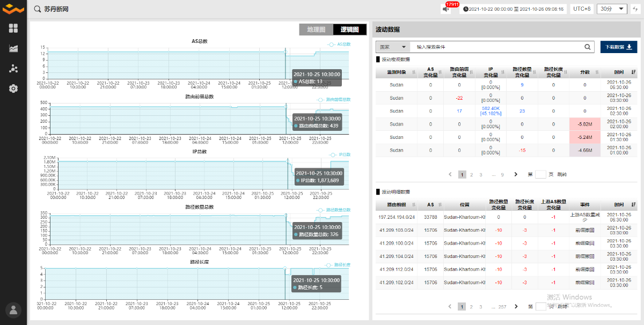
Task: Select page 257 of detail table
Action: coord(502,306)
